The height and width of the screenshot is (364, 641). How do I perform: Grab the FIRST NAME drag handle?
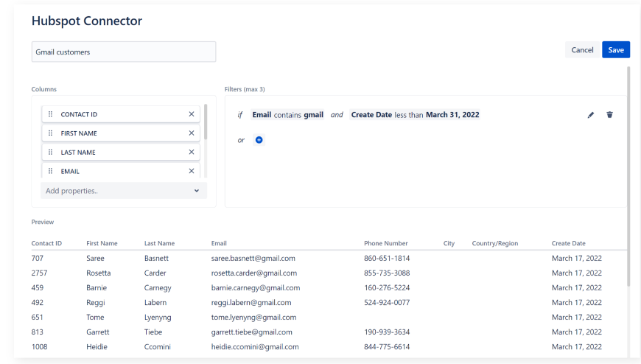[x=50, y=133]
